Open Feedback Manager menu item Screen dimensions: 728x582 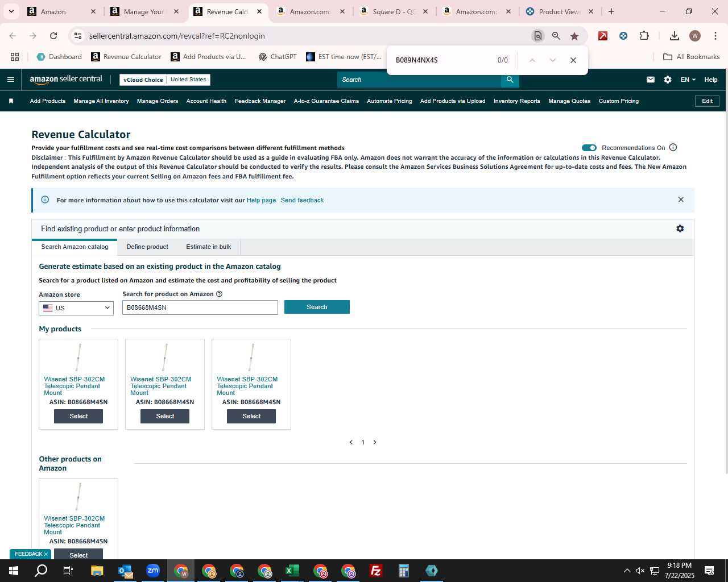(x=260, y=101)
